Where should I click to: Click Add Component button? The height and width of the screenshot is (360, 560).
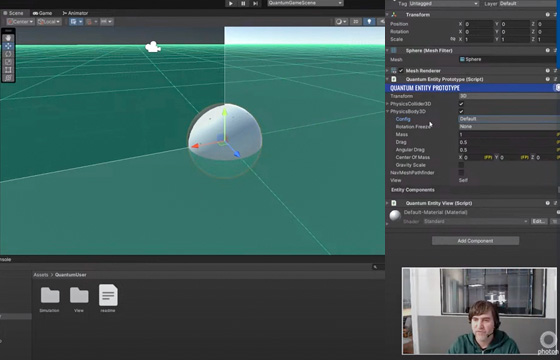475,241
